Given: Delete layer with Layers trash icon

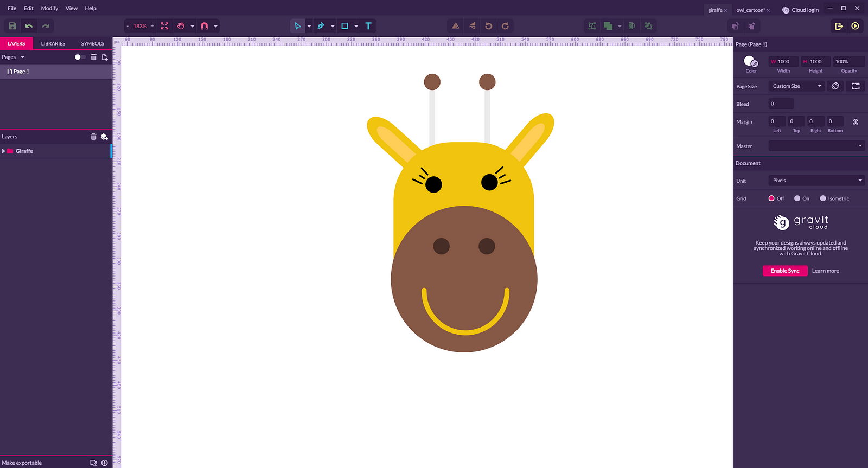Looking at the screenshot, I should 93,137.
